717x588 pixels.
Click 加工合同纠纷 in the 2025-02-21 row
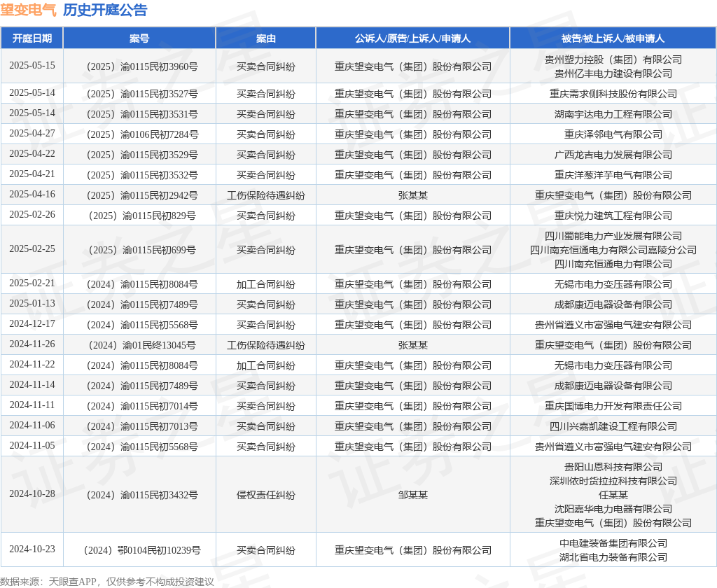(x=265, y=284)
